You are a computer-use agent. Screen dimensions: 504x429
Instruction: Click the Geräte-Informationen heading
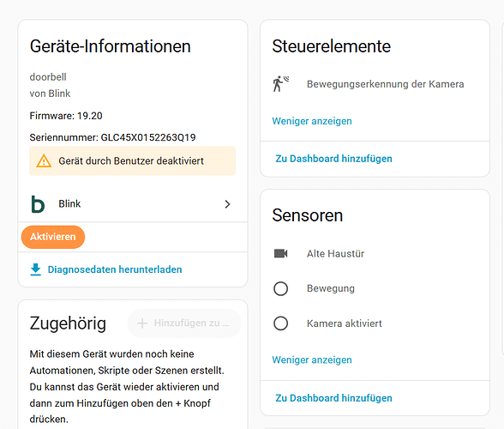[x=111, y=46]
